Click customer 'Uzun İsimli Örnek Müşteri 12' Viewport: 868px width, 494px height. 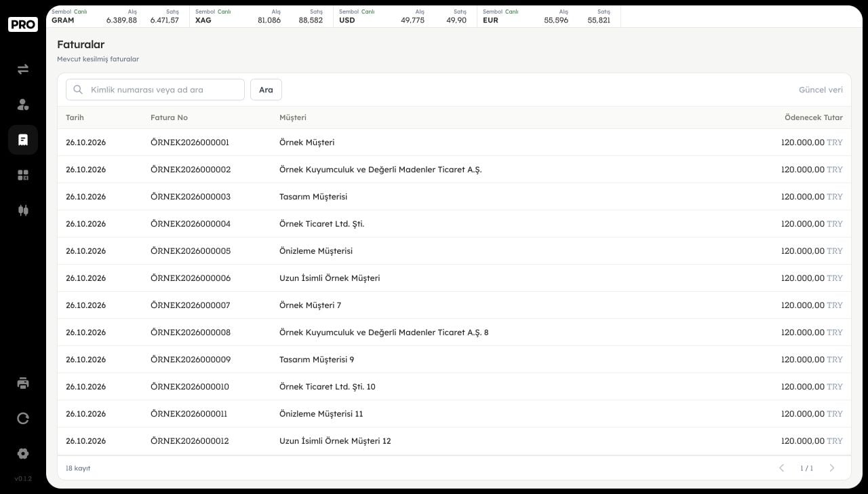(335, 441)
